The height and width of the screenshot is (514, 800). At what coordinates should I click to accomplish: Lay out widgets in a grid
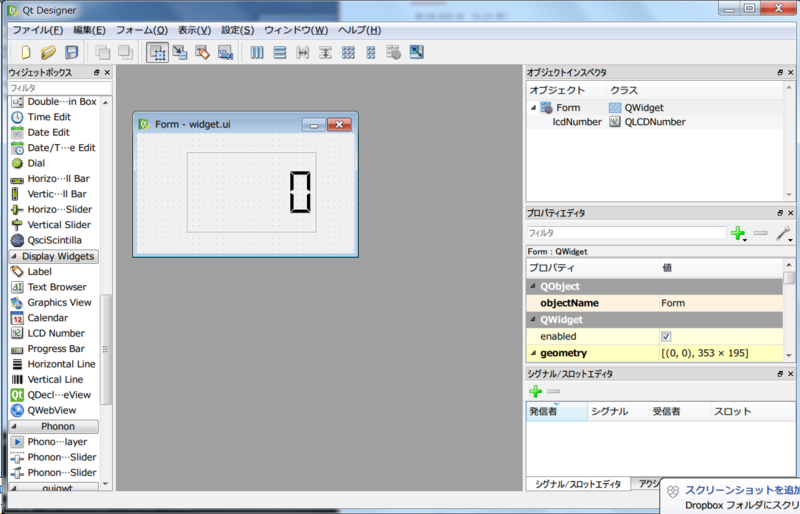coord(348,52)
